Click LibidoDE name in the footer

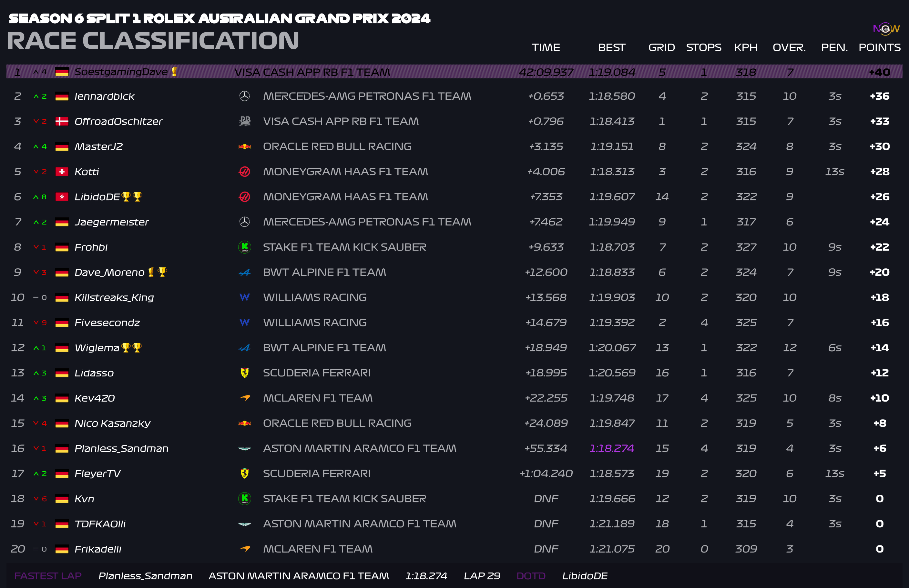coord(585,576)
